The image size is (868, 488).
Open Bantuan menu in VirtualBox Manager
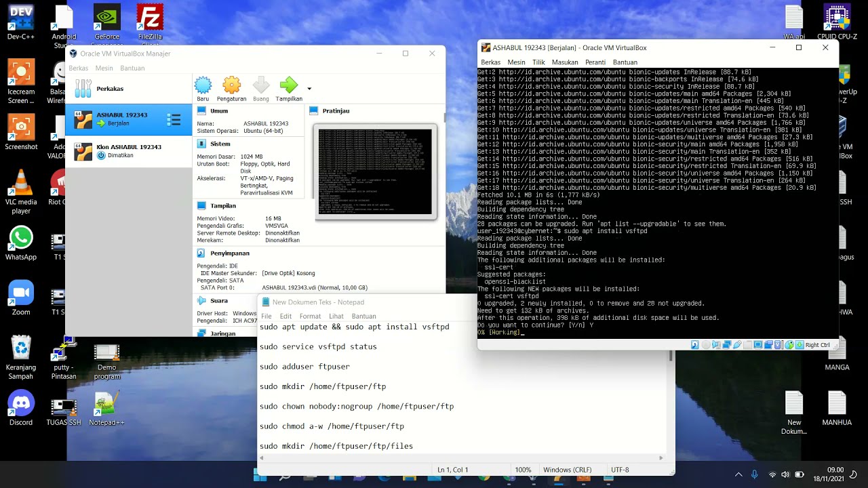click(x=132, y=68)
